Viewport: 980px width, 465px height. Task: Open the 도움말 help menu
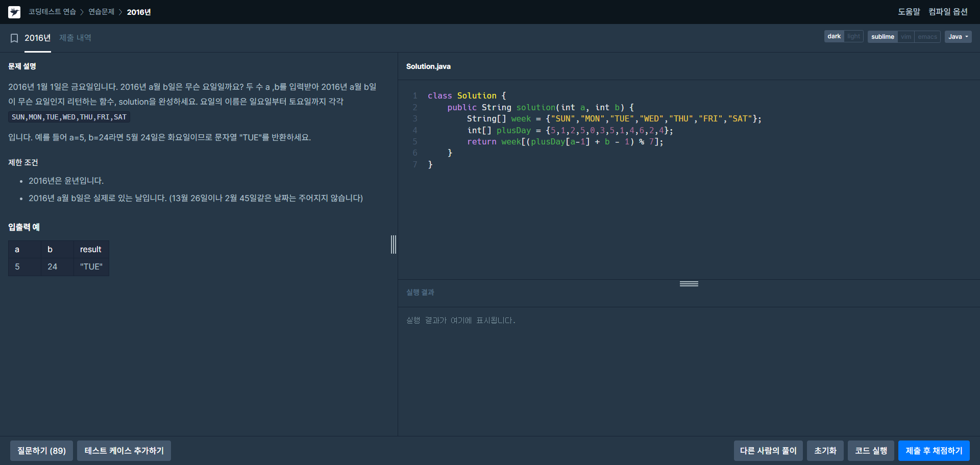909,12
